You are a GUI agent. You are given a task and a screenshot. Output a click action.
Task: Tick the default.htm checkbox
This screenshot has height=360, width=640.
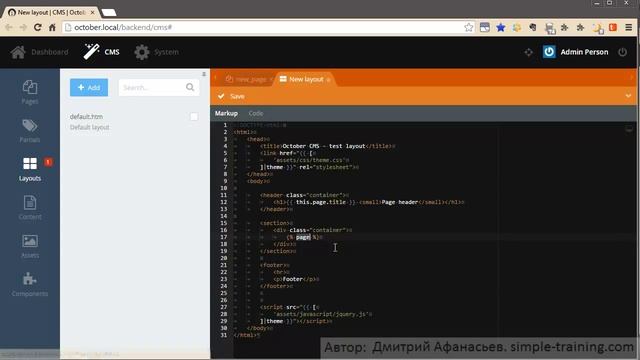coord(194,117)
